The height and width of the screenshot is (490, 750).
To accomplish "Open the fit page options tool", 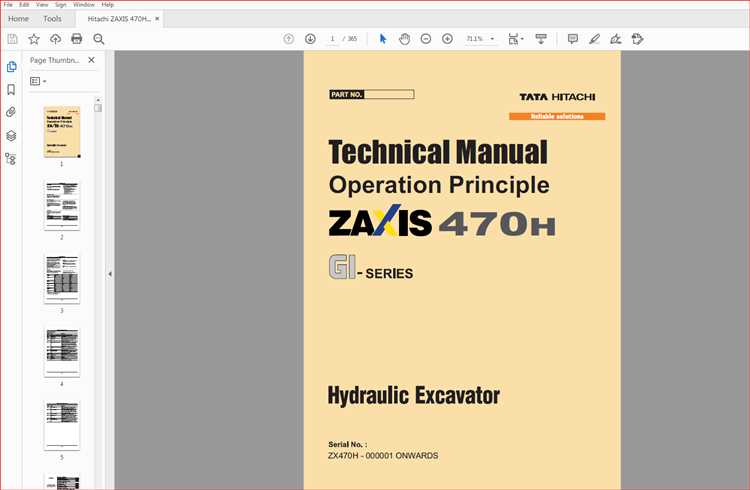I will pos(516,39).
